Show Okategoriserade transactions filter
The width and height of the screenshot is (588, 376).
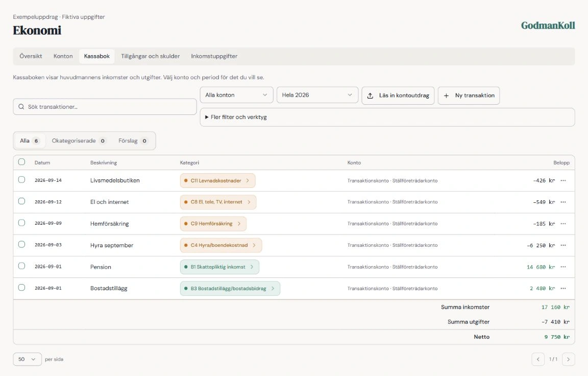[79, 140]
